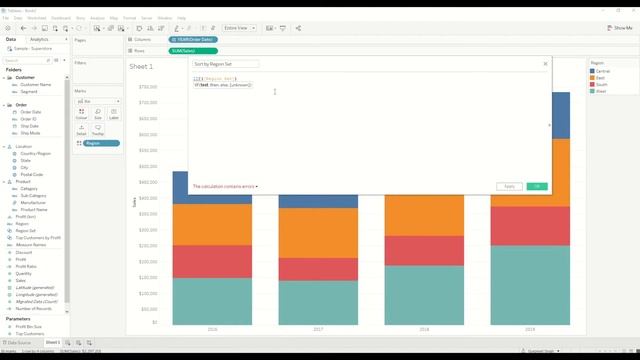Click the Swap Rows and Columns icon
Image resolution: width=640 pixels, height=360 pixels.
[139, 28]
